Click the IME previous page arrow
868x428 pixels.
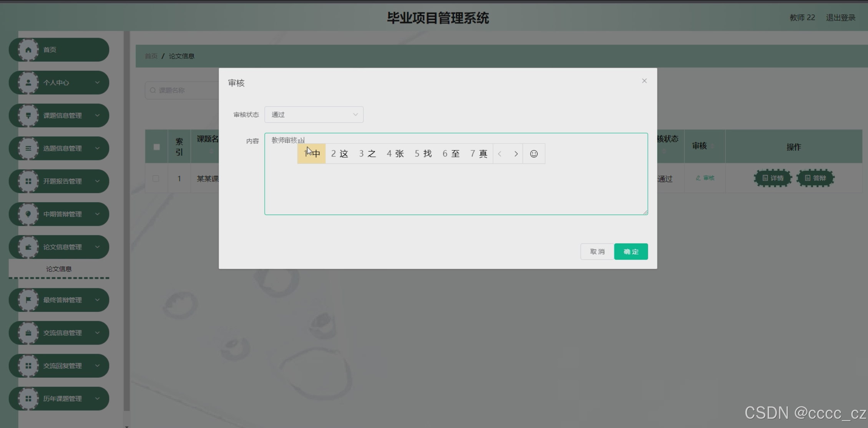point(500,154)
